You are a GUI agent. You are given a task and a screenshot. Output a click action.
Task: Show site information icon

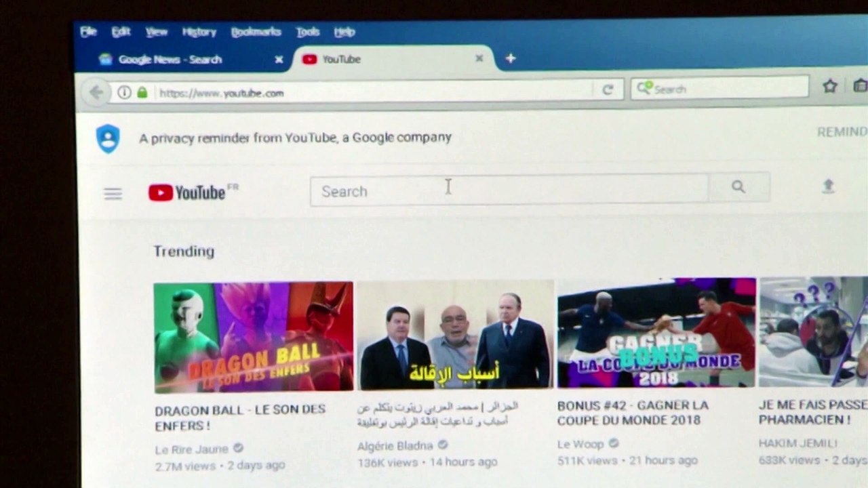[124, 92]
